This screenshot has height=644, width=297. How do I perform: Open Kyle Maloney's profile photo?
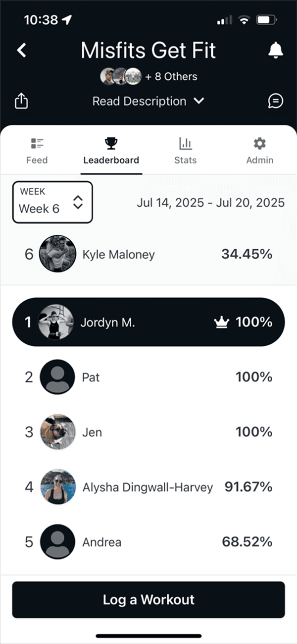[57, 254]
